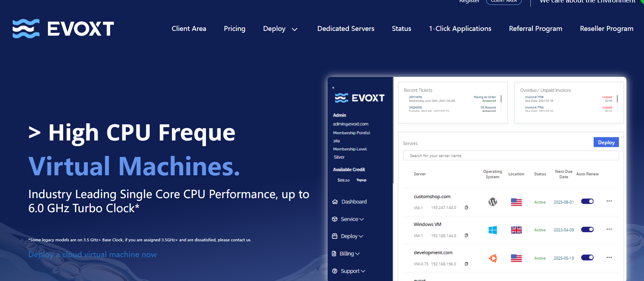Viewport: 644px width, 281px height.
Task: Click the Silver membership level text
Action: [339, 157]
